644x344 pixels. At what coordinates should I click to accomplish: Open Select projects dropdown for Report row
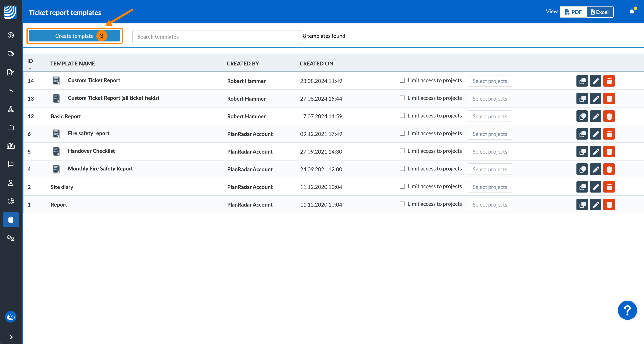point(490,204)
